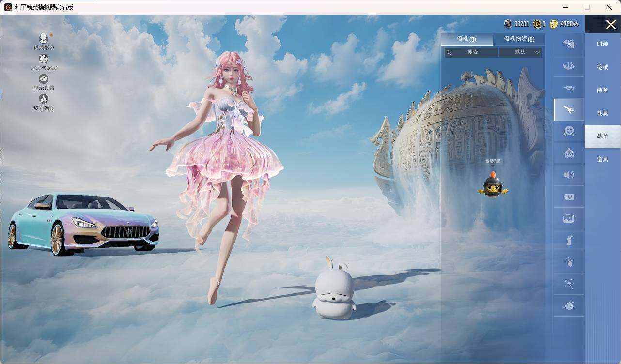Close the wardrobe with the white X
The width and height of the screenshot is (621, 364).
611,24
